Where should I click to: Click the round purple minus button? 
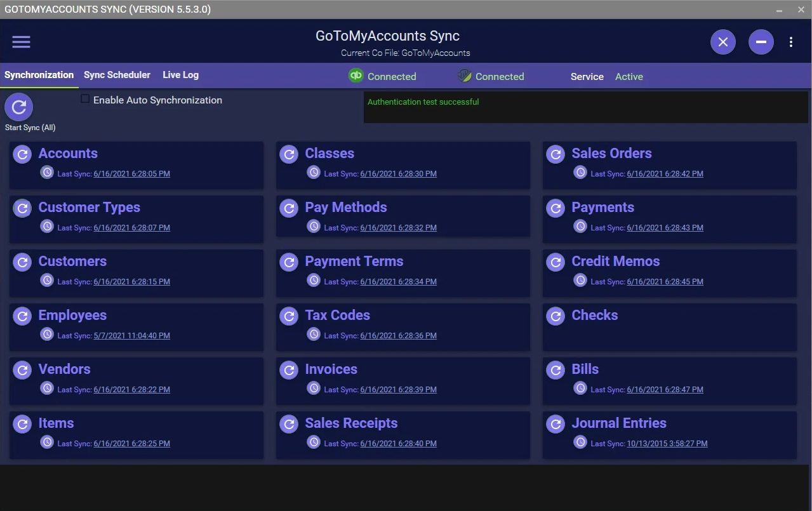[761, 42]
